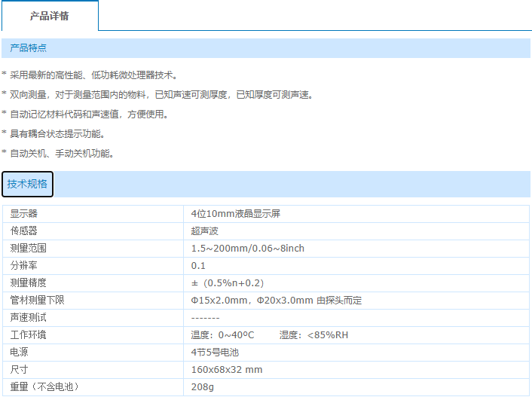Open the 产品详情 tab
532x400 pixels.
pyautogui.click(x=49, y=16)
